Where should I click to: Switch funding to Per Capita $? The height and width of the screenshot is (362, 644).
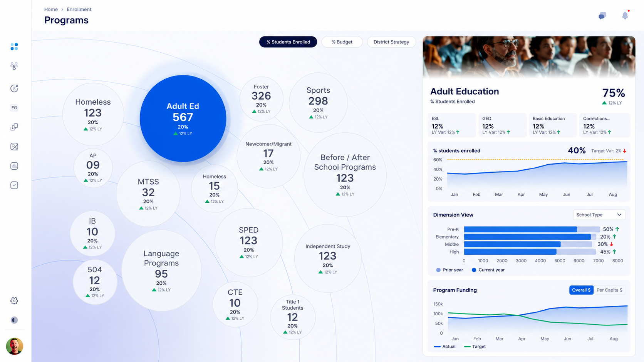click(x=609, y=290)
